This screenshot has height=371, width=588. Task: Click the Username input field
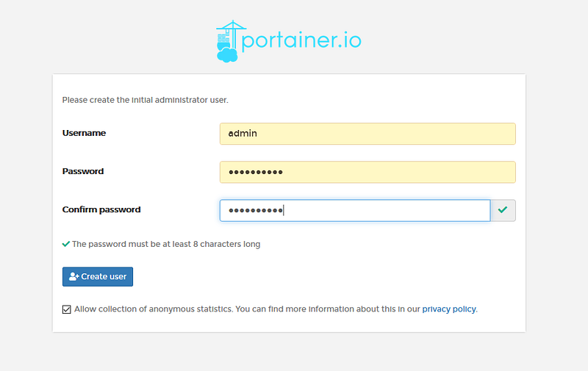tap(367, 134)
